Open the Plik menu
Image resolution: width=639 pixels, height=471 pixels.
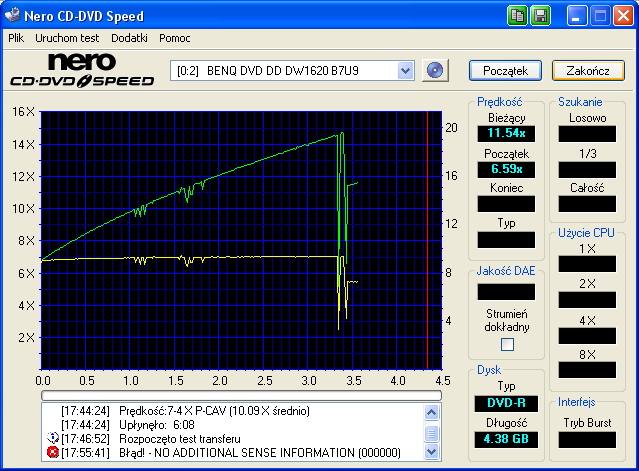pos(16,38)
